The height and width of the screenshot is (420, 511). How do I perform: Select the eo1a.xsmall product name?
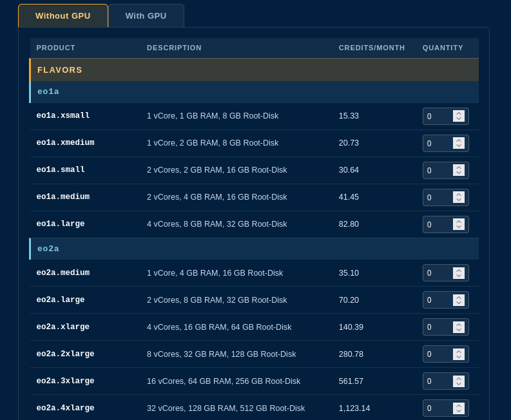tap(63, 115)
